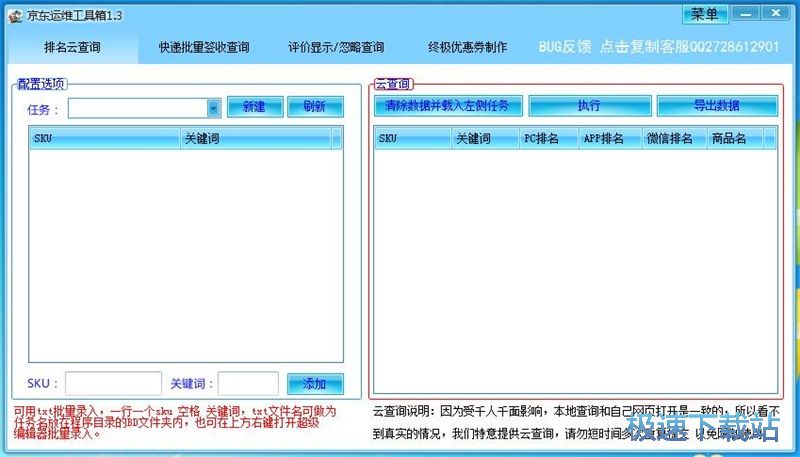The image size is (800, 457).
Task: Select the APP排名 column header
Action: point(610,138)
